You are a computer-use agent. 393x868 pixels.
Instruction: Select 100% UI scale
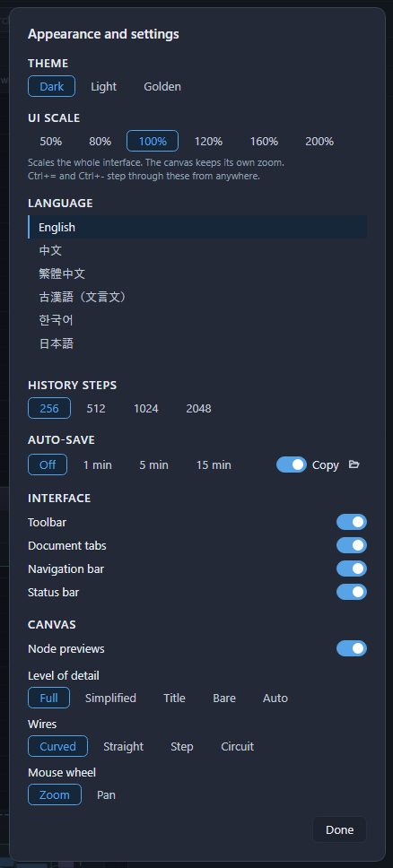(x=153, y=141)
